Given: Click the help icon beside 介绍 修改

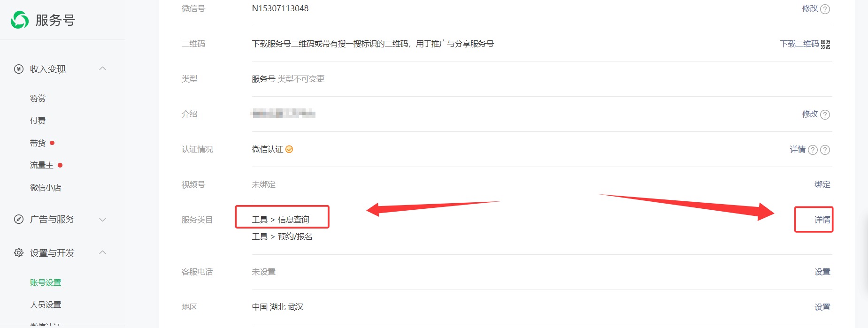Looking at the screenshot, I should pyautogui.click(x=825, y=114).
